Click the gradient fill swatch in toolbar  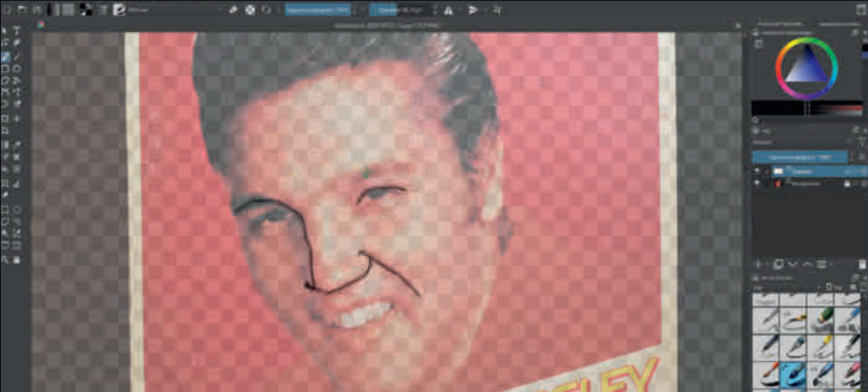(x=54, y=10)
